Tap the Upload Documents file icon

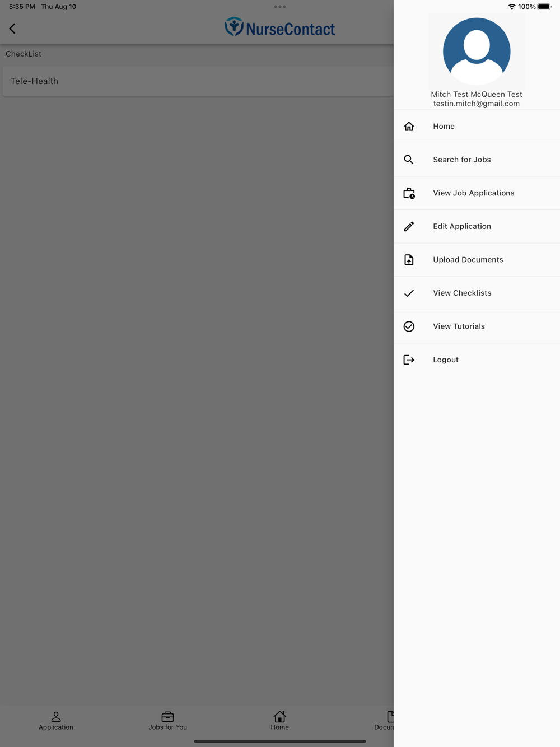(409, 260)
